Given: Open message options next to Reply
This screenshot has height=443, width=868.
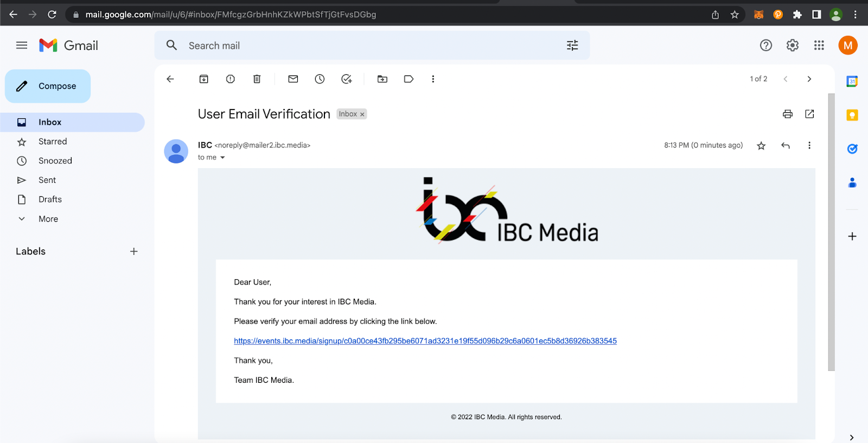Looking at the screenshot, I should pos(809,145).
